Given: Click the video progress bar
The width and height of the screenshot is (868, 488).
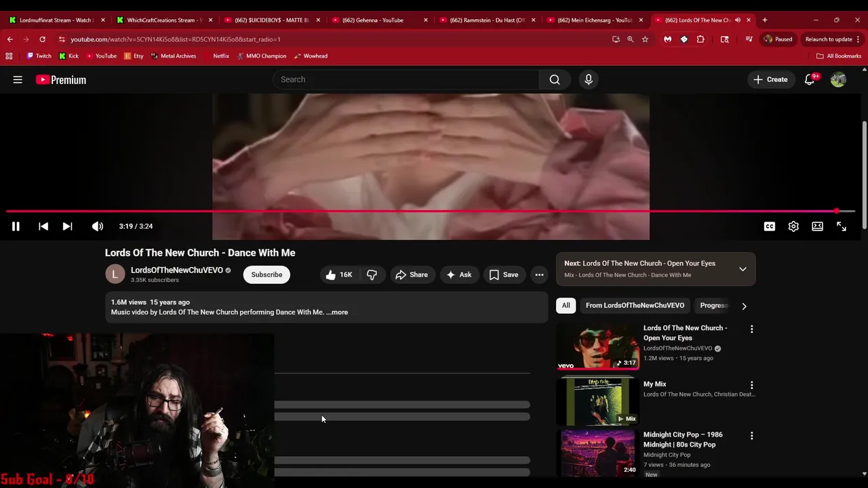Looking at the screenshot, I should (x=431, y=211).
